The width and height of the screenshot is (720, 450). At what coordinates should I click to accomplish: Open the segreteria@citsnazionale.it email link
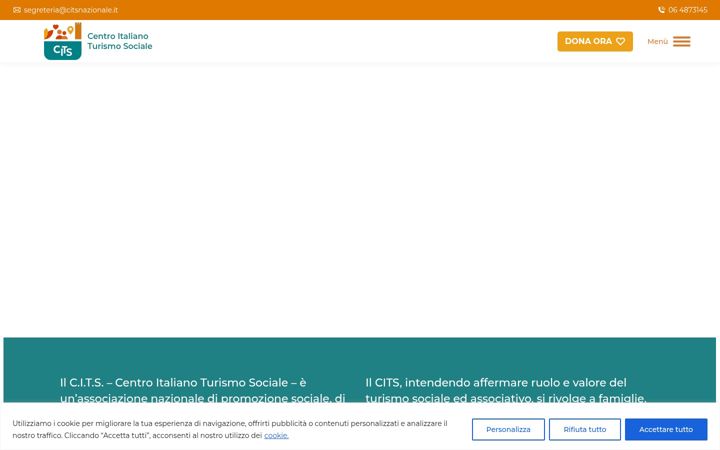71,10
